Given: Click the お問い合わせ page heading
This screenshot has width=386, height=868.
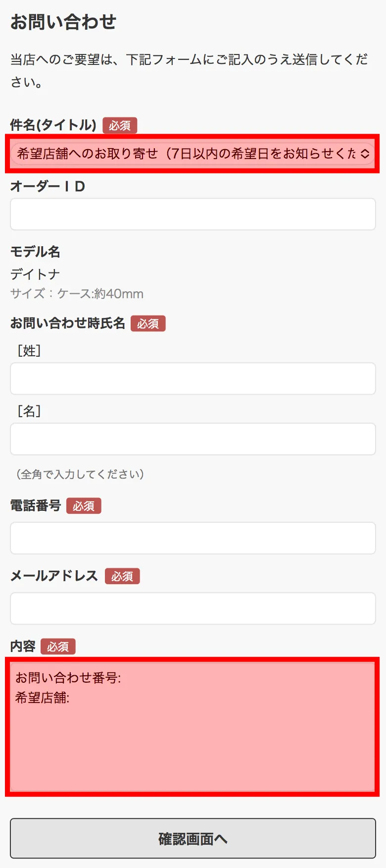Looking at the screenshot, I should pyautogui.click(x=63, y=22).
